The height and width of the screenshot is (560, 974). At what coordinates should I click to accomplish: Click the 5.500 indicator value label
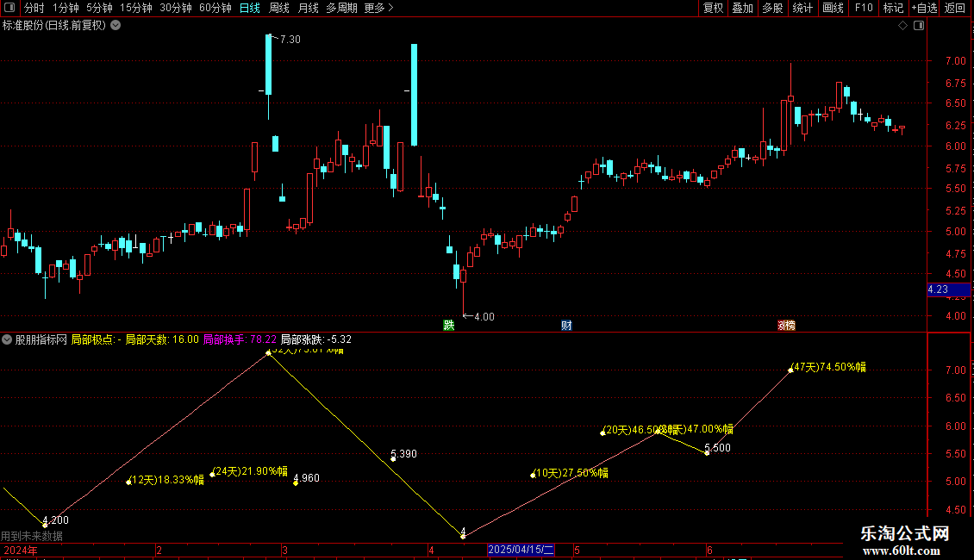(717, 448)
